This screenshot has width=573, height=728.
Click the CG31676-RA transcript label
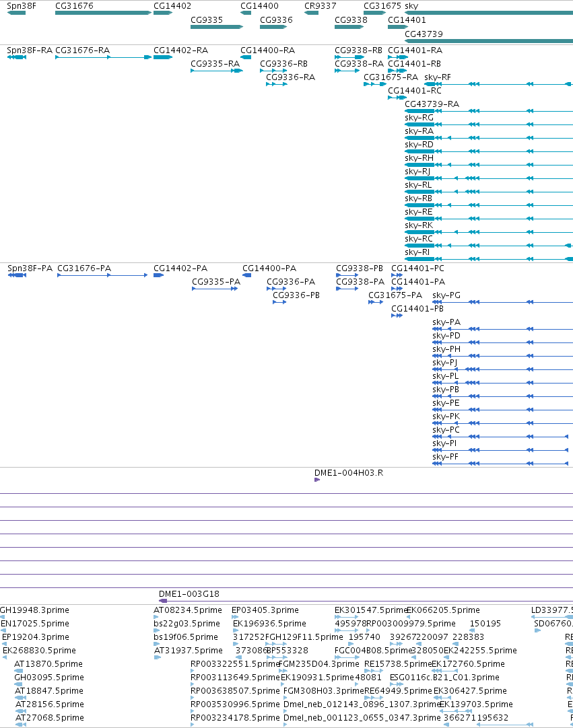click(x=83, y=50)
